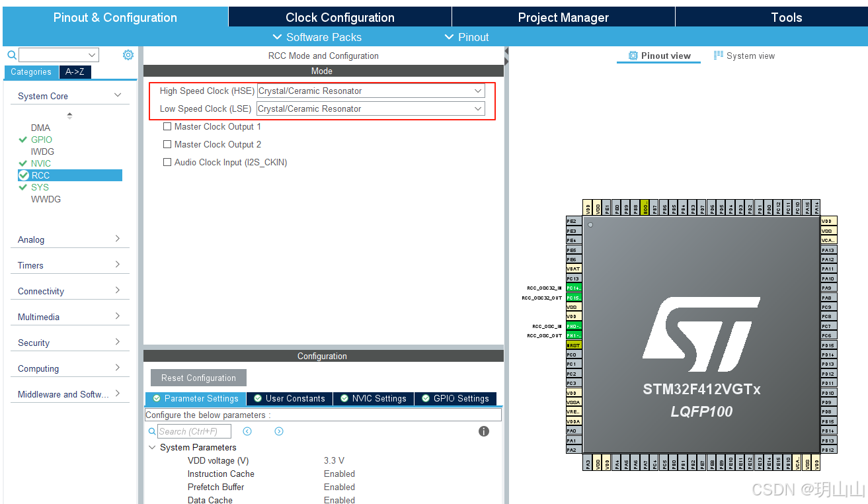The height and width of the screenshot is (504, 868).
Task: Click the next-result circled arrow near search
Action: 278,431
